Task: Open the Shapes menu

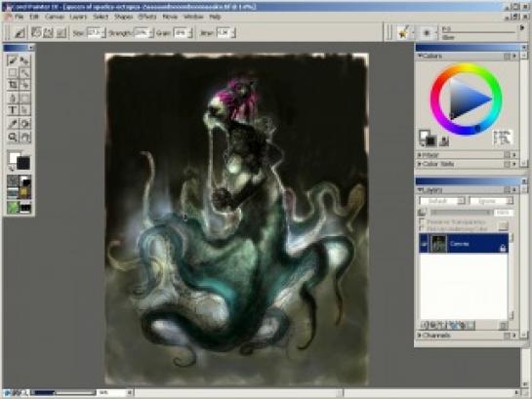Action: coord(124,17)
